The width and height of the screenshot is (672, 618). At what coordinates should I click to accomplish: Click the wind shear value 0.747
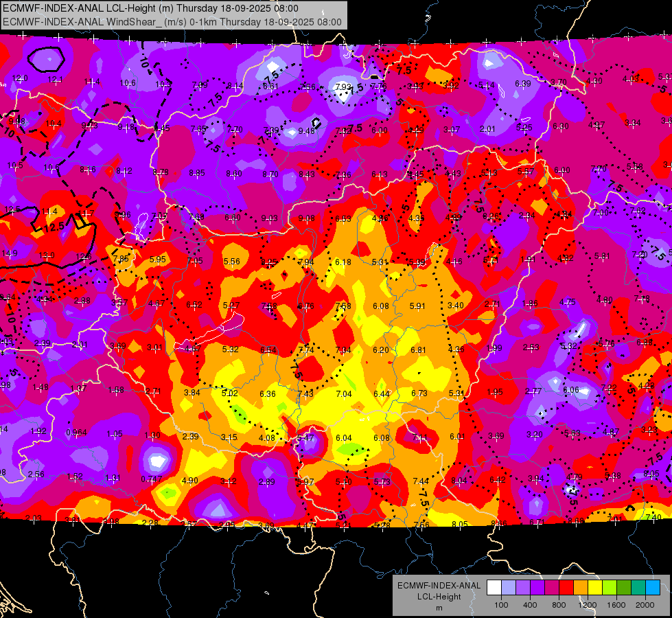(x=152, y=479)
